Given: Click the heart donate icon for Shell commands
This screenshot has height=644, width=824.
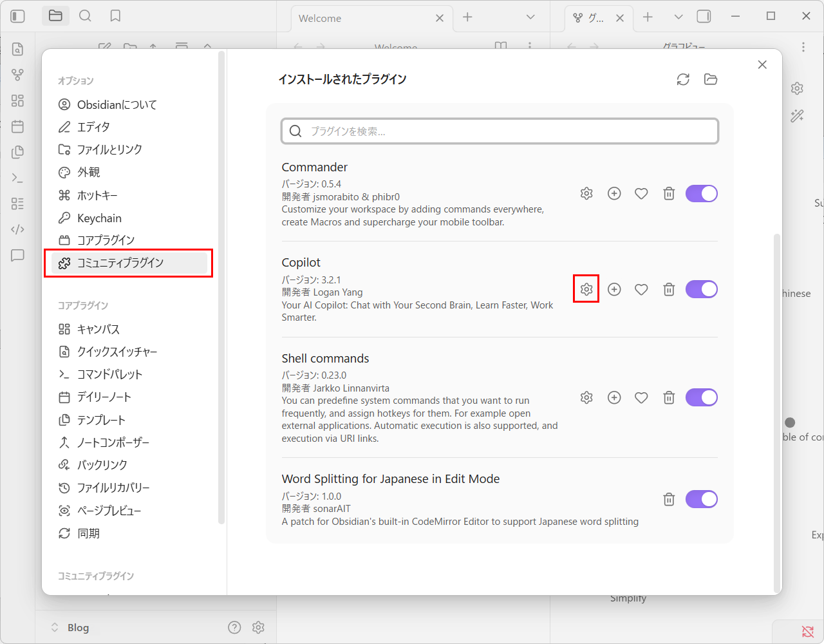Looking at the screenshot, I should coord(641,398).
